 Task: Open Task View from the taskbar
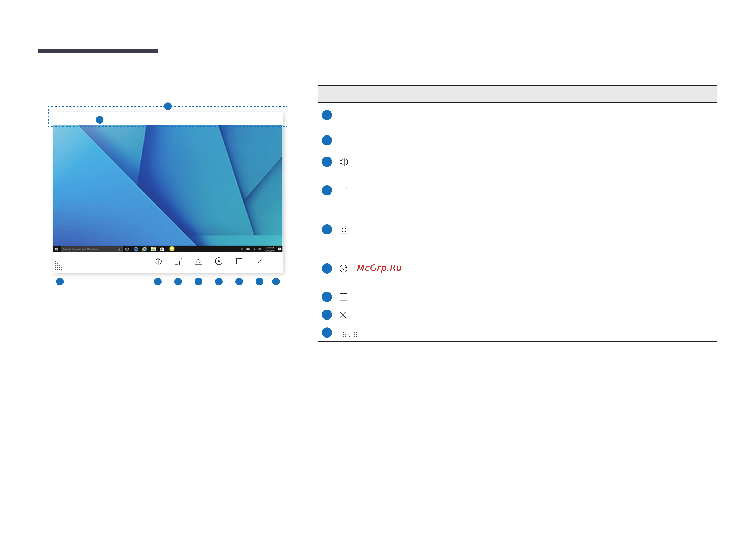[127, 249]
